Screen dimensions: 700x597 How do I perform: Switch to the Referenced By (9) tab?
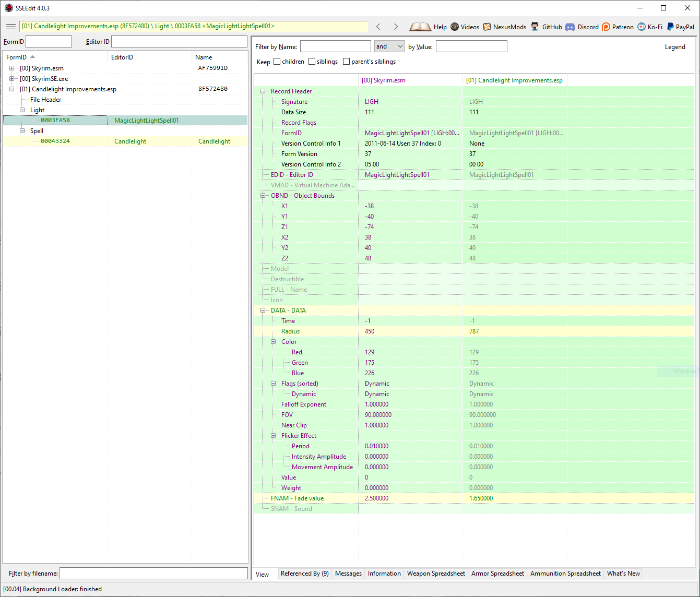pos(304,574)
